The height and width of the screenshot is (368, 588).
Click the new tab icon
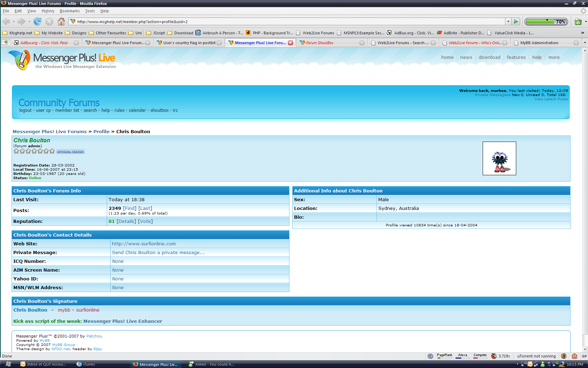pos(5,42)
